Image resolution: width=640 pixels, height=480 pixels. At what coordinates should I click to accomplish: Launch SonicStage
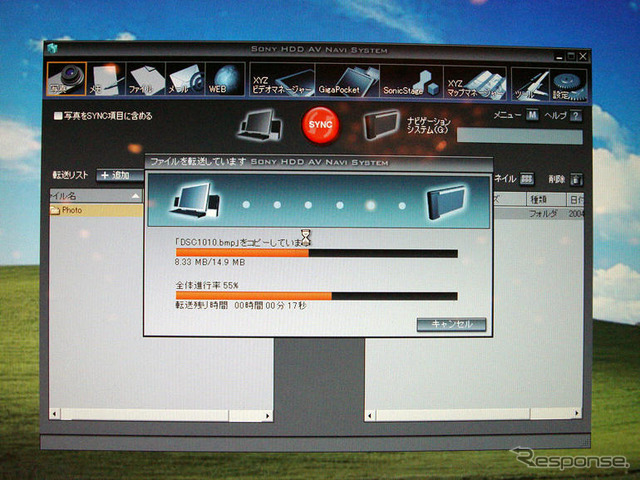411,81
